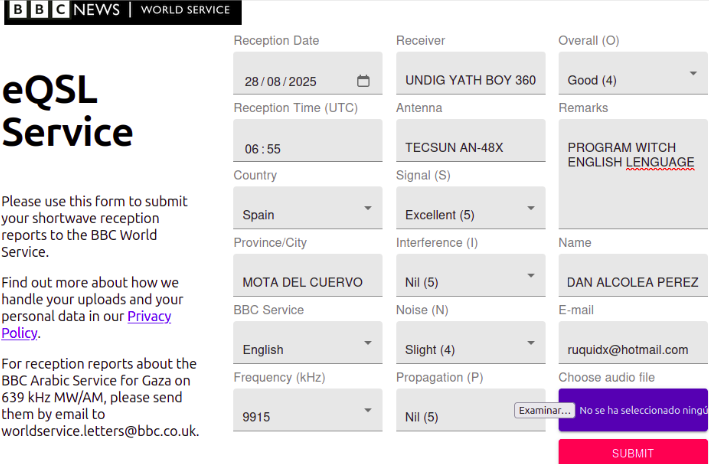
Task: Open the BBC Service dropdown set to English
Action: click(x=307, y=343)
